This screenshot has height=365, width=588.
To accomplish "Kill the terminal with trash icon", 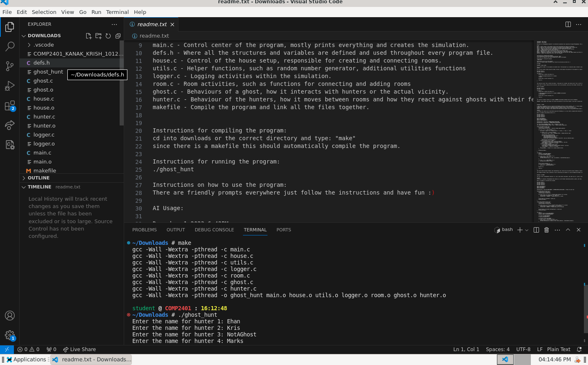I will 547,230.
